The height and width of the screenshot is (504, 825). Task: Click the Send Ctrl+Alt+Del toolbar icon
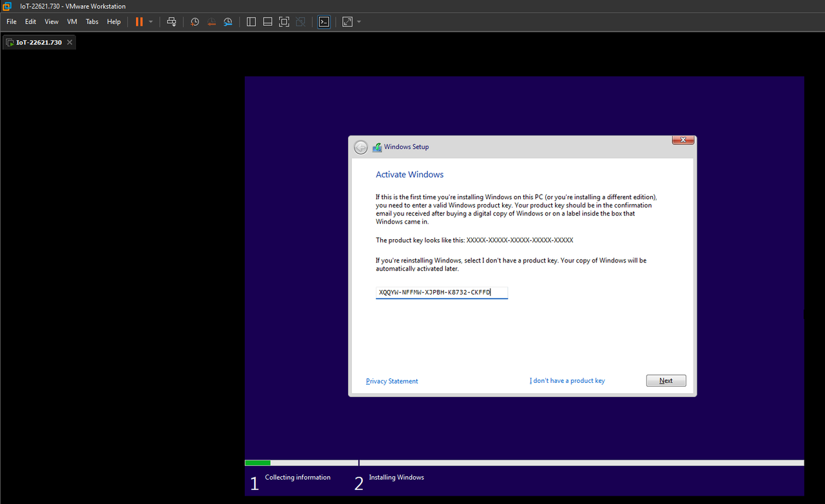(x=171, y=22)
